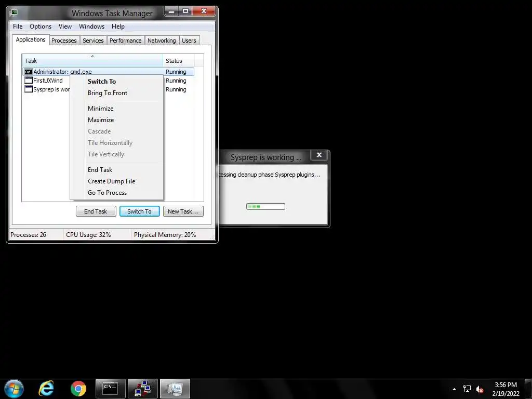Click the End Task button
Image resolution: width=532 pixels, height=399 pixels.
96,211
